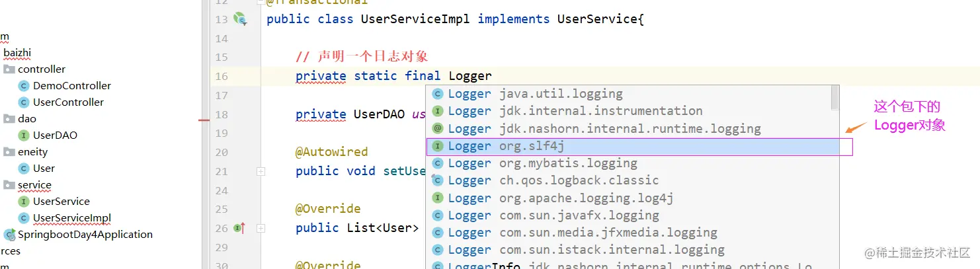Click class icon of org.mybatis.logging Logger

click(x=437, y=163)
